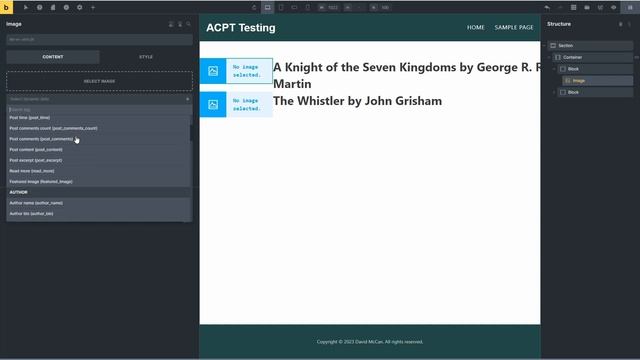This screenshot has width=640, height=360.
Task: Open the templates grid icon
Action: tap(573, 7)
